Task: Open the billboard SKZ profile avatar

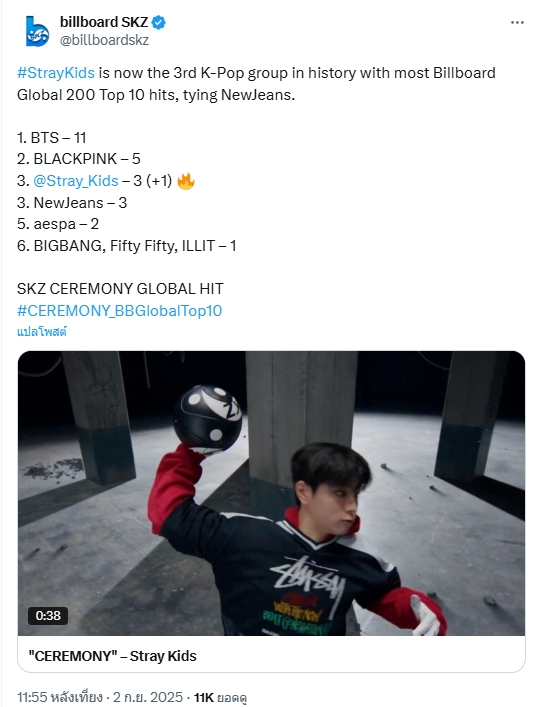Action: tap(37, 31)
